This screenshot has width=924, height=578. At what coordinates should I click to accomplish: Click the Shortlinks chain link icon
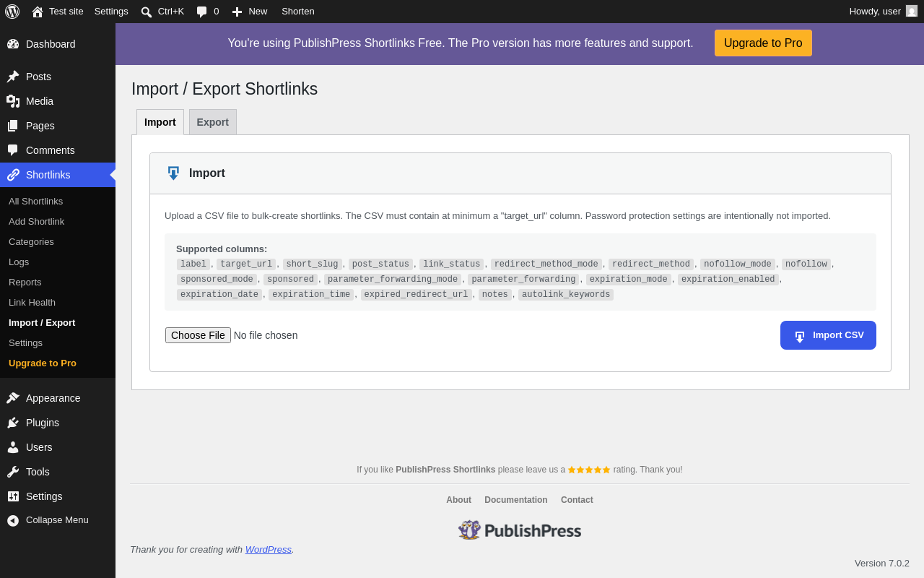[13, 175]
